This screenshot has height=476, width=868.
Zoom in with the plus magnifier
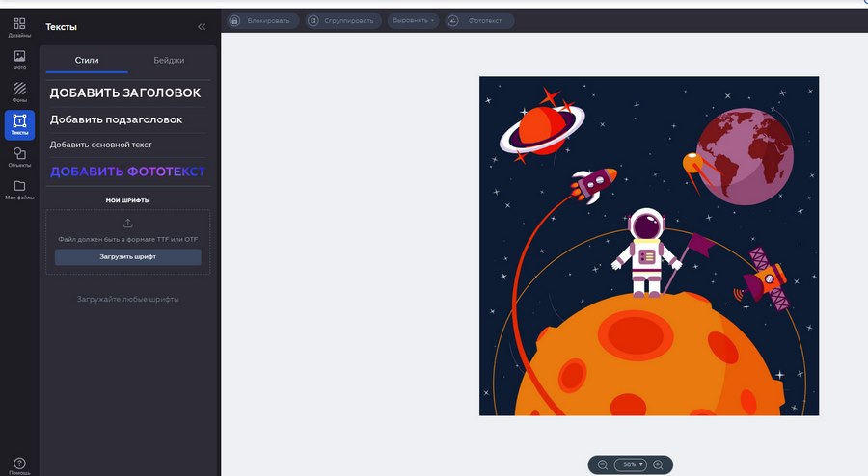coord(658,465)
